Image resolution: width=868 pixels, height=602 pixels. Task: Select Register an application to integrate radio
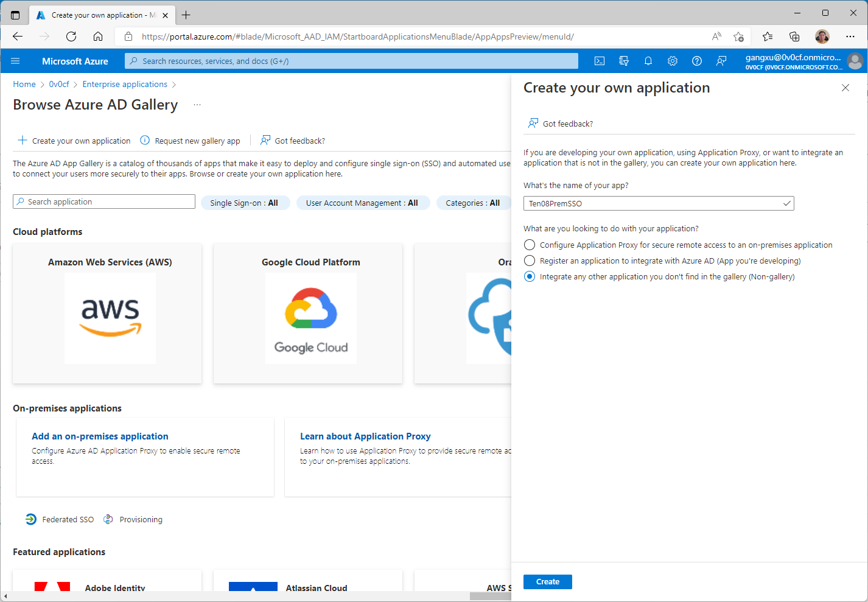(x=530, y=261)
